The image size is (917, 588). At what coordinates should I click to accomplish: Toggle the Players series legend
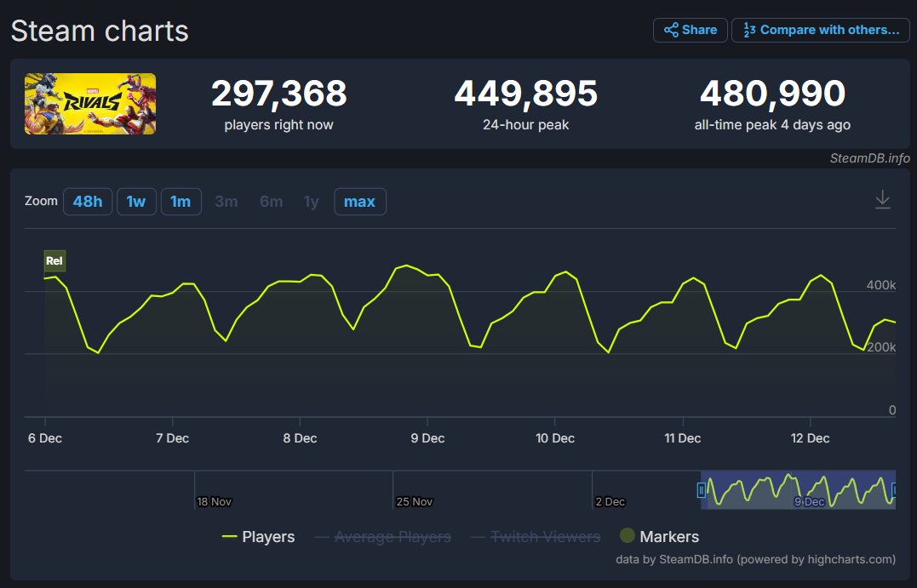click(258, 537)
